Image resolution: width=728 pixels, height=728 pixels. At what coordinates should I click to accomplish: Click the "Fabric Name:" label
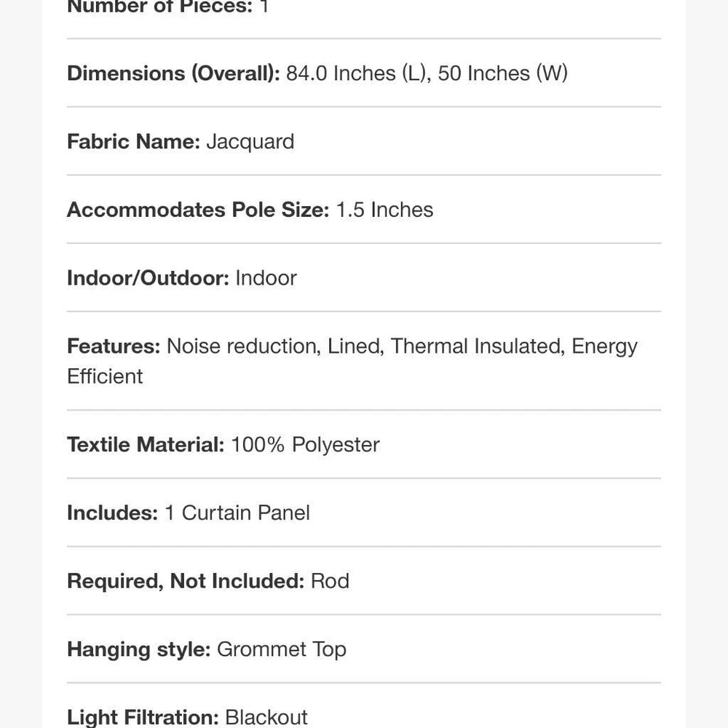point(133,141)
